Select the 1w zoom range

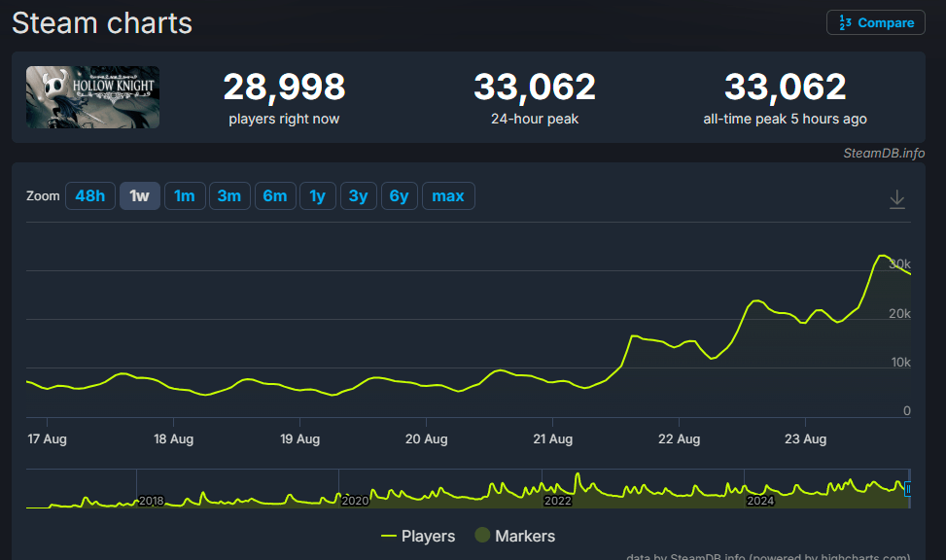coord(139,196)
